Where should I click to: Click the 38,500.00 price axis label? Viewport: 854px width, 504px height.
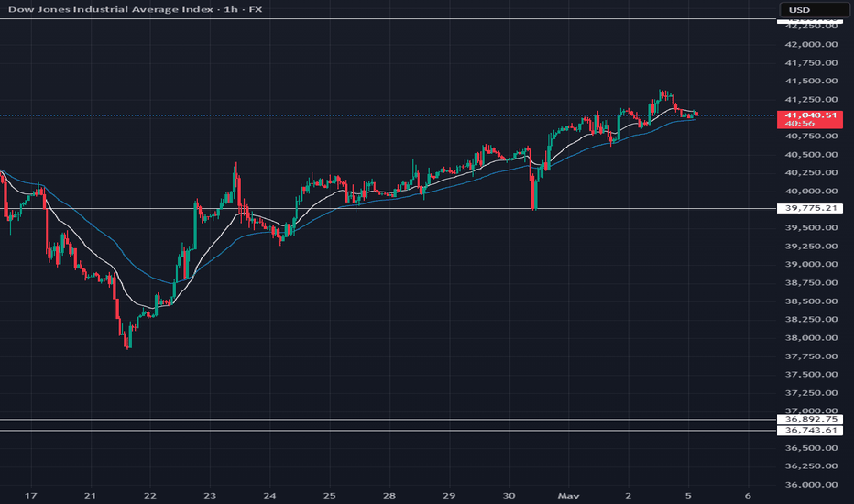click(811, 301)
